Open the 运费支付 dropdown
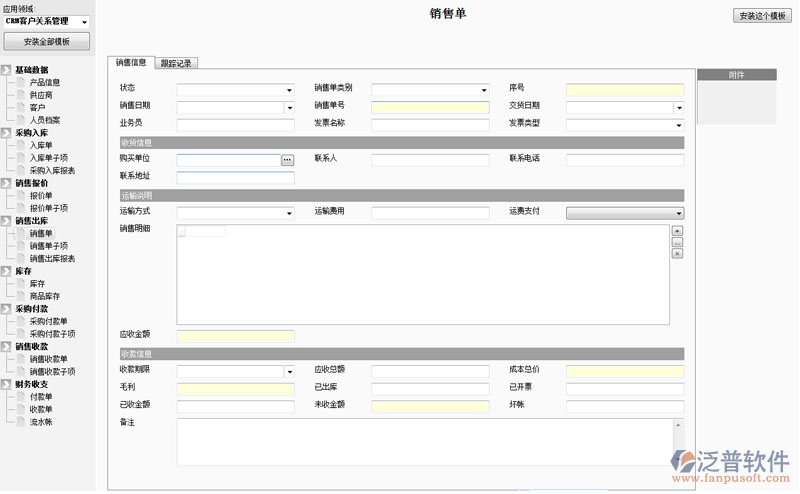 [x=678, y=213]
